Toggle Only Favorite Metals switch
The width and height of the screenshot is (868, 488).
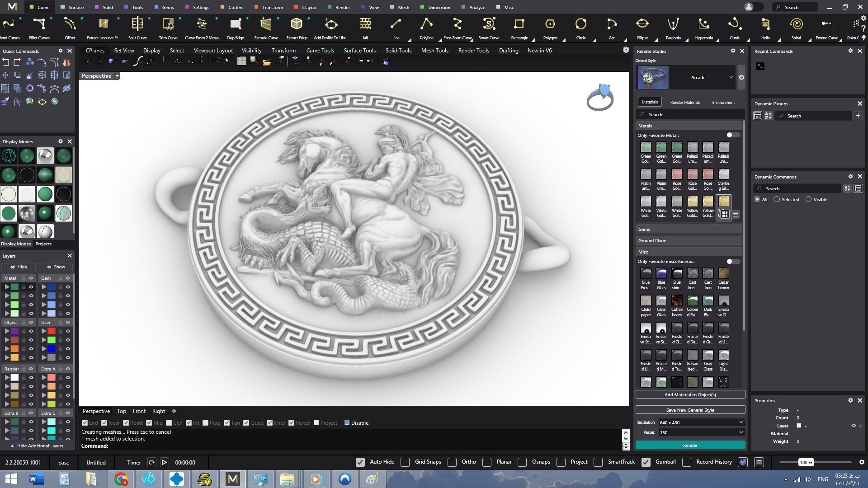click(732, 135)
